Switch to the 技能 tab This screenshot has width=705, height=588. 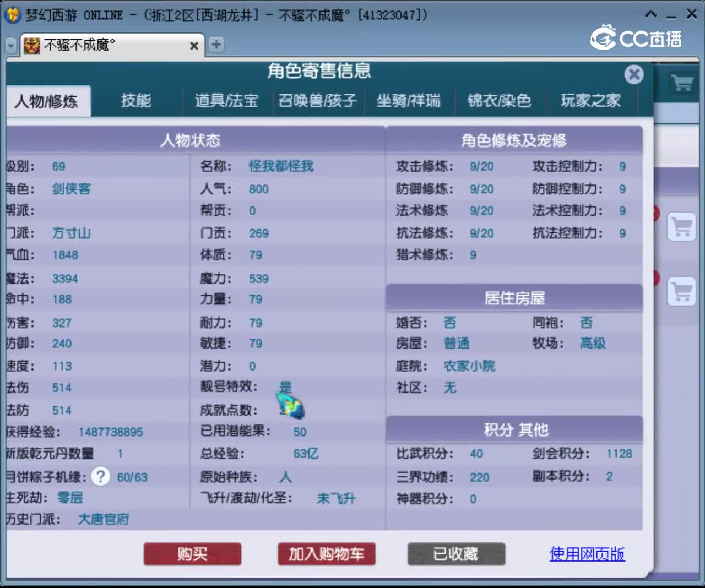pos(136,101)
